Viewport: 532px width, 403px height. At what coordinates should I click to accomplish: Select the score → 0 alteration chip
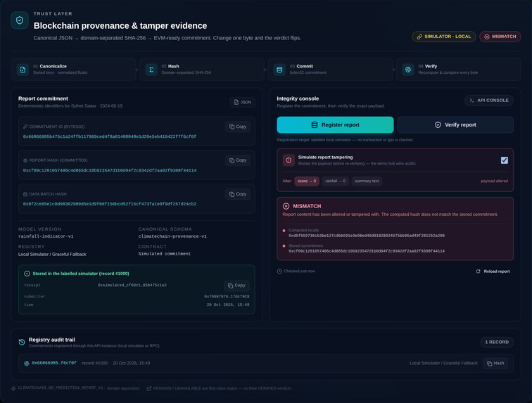point(307,181)
